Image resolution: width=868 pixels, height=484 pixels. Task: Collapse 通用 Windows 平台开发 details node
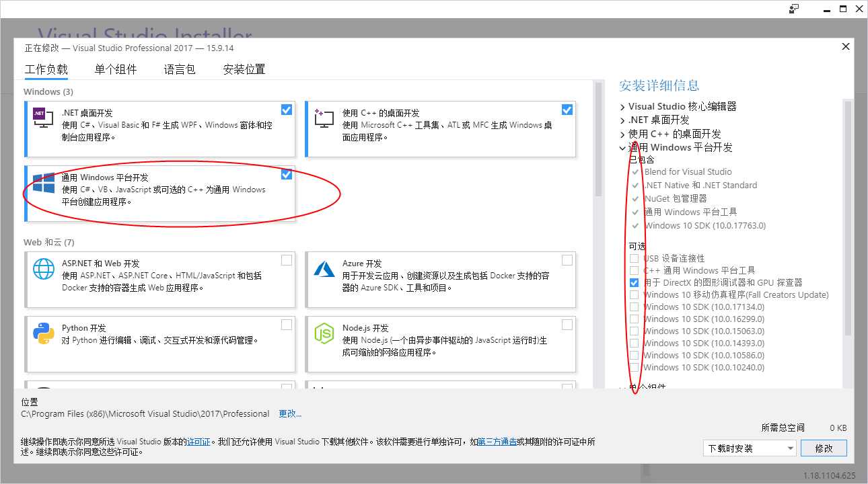click(622, 147)
